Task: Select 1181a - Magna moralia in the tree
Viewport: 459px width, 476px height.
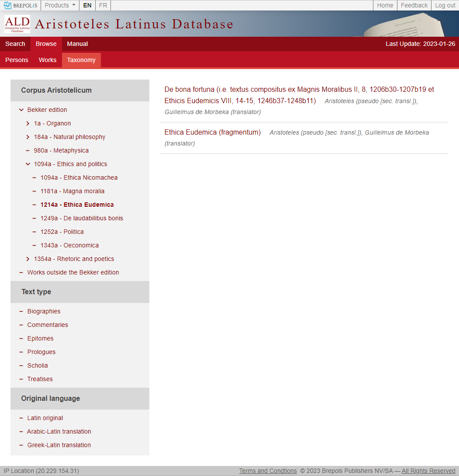Action: pos(72,191)
